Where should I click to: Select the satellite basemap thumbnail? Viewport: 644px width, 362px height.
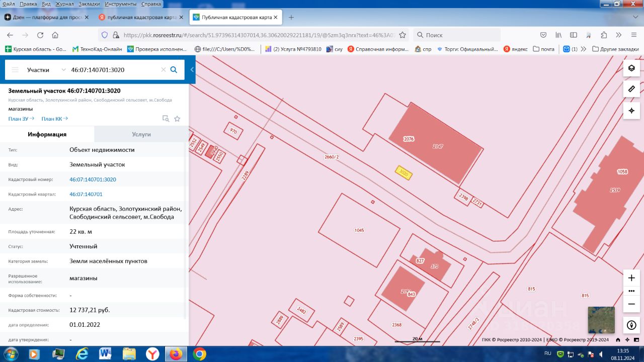[601, 320]
